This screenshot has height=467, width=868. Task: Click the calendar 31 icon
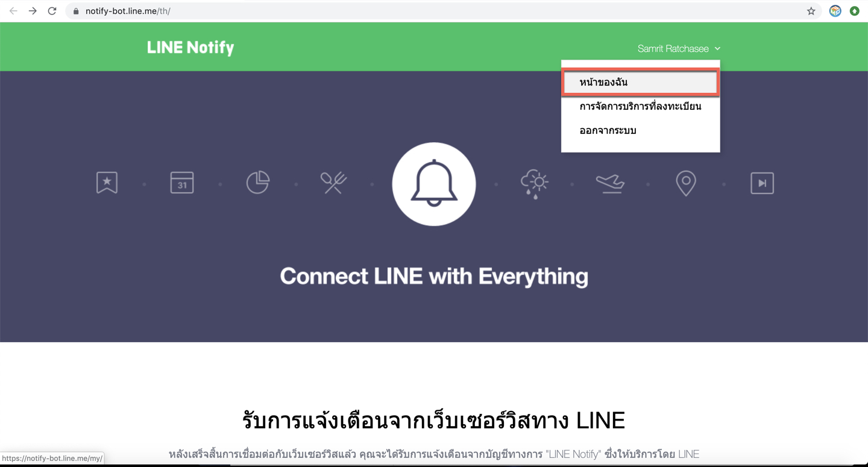[182, 183]
